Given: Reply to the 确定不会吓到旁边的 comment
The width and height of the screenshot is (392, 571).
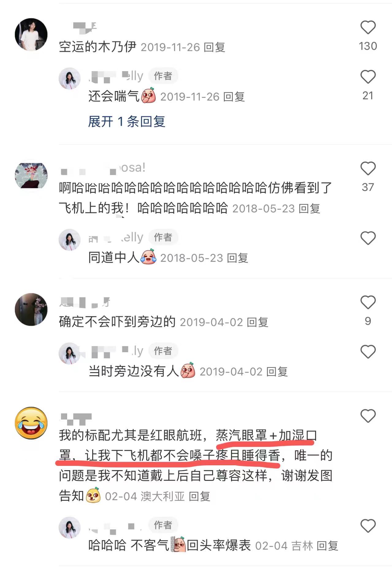Looking at the screenshot, I should pos(257,322).
